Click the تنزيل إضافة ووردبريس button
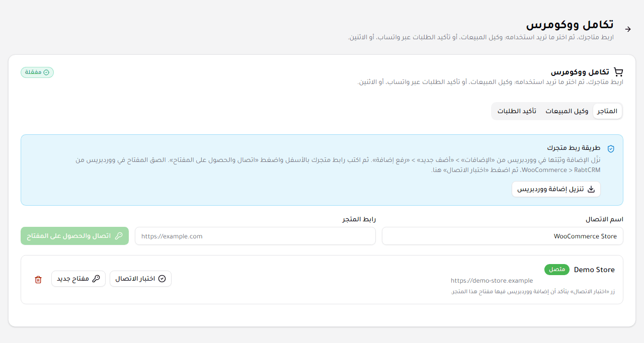Image resolution: width=644 pixels, height=343 pixels. point(556,189)
